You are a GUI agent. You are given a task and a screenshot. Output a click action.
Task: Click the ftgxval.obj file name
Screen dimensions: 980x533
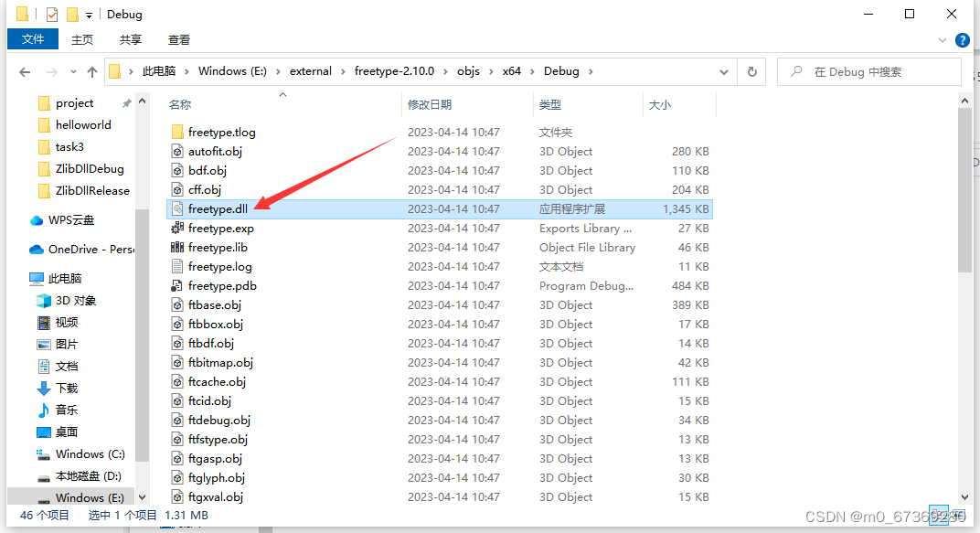point(216,497)
